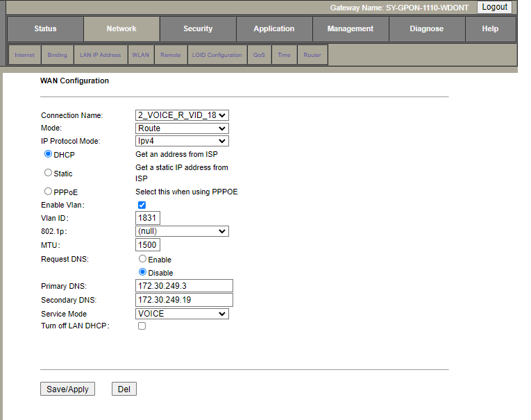
Task: Expand the Mode dropdown set to Route
Action: [182, 128]
